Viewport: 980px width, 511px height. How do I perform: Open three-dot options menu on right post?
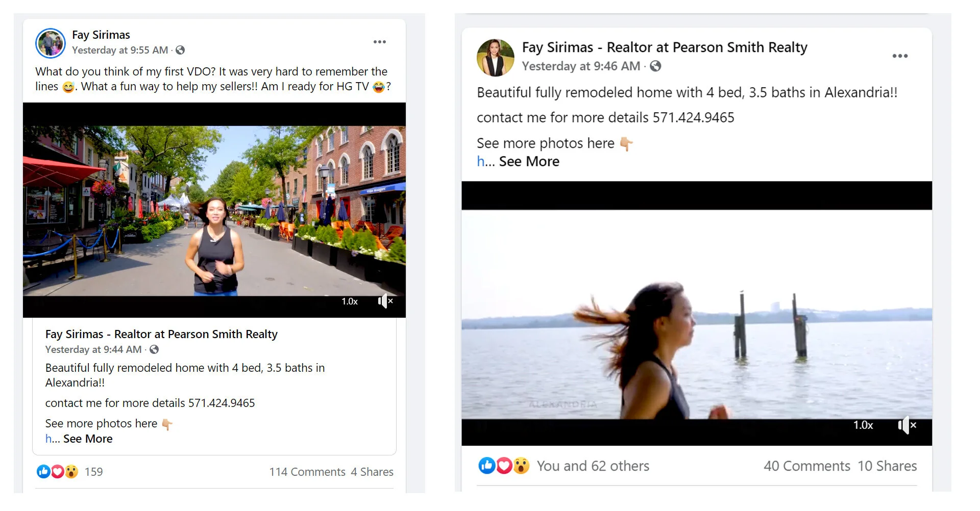[900, 56]
